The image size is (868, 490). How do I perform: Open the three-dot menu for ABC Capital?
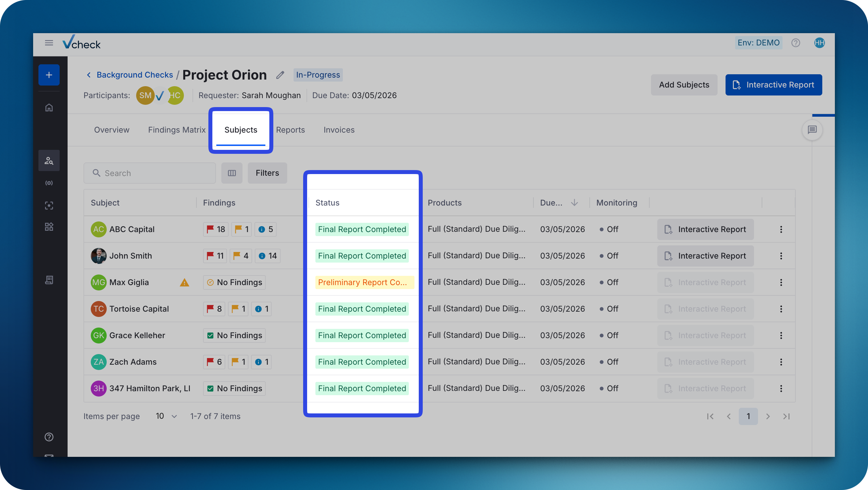coord(781,229)
